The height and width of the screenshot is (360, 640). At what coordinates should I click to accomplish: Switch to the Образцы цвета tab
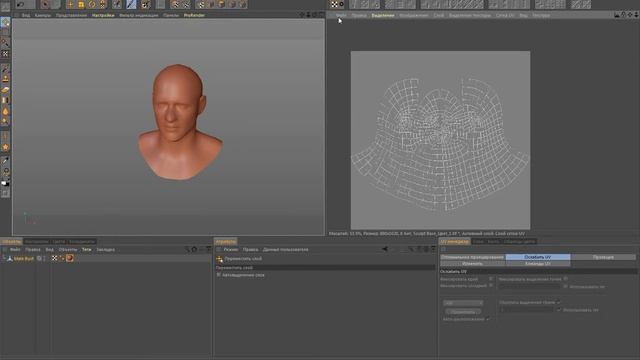519,242
